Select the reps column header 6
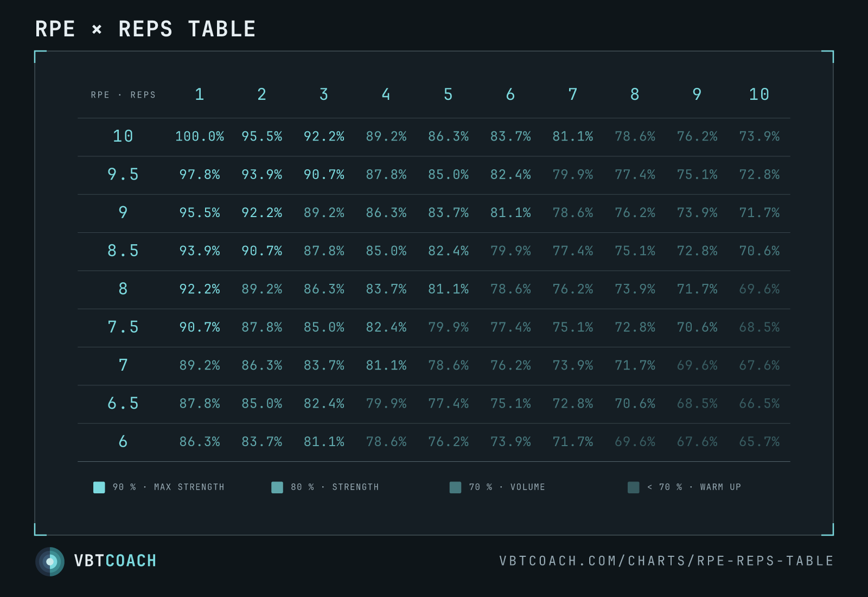Image resolution: width=868 pixels, height=597 pixels. pos(510,94)
